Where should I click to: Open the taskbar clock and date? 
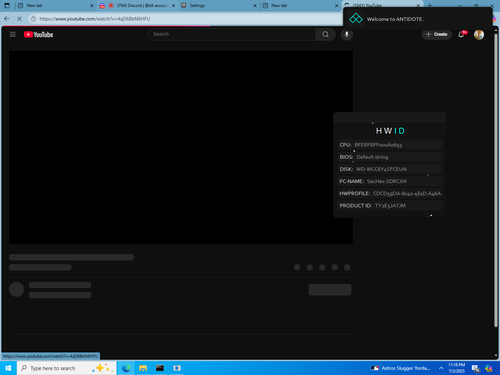456,368
